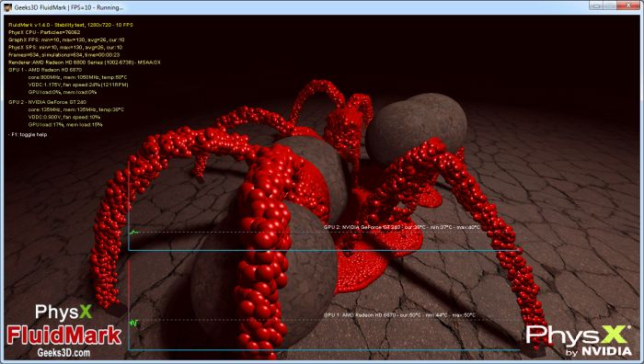
Task: Click the 'FluidMark v1.4.0 - Stability test' line
Action: [x=71, y=25]
